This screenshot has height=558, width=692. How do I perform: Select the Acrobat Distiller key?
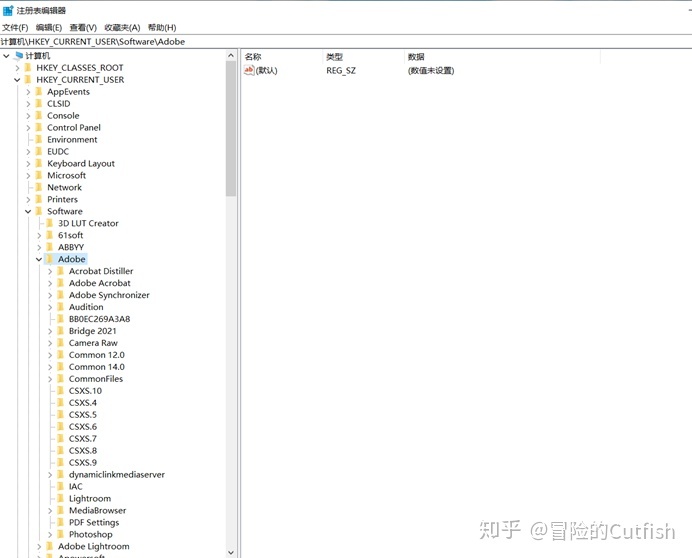pos(101,271)
